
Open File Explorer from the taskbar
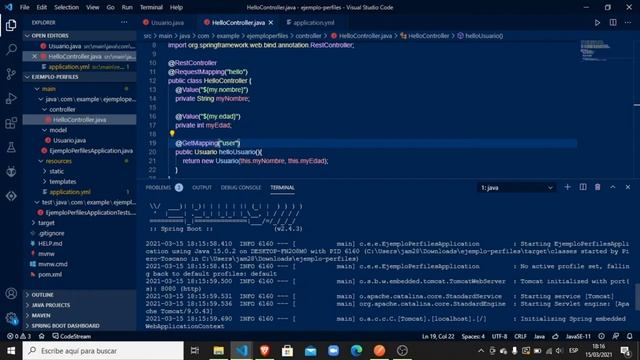tap(219, 351)
